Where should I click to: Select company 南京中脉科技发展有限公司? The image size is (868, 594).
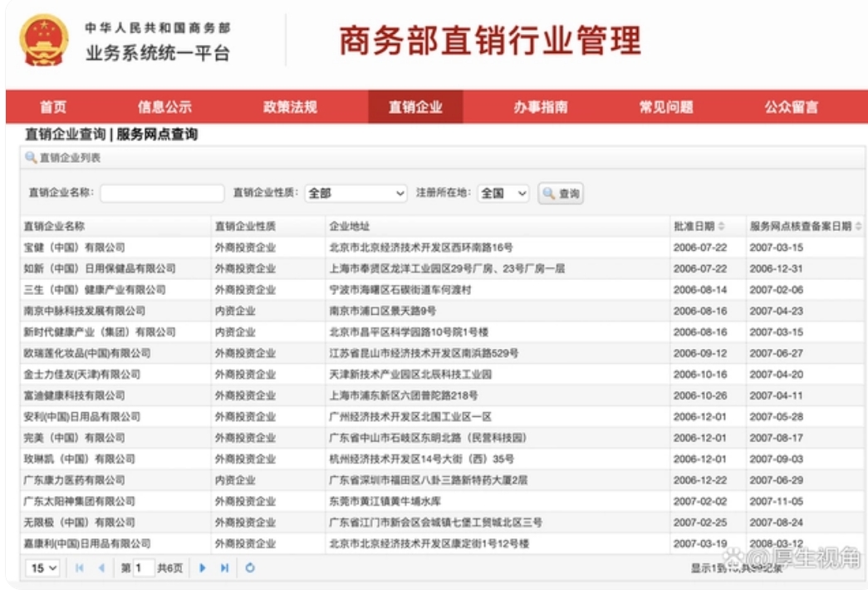(x=84, y=311)
